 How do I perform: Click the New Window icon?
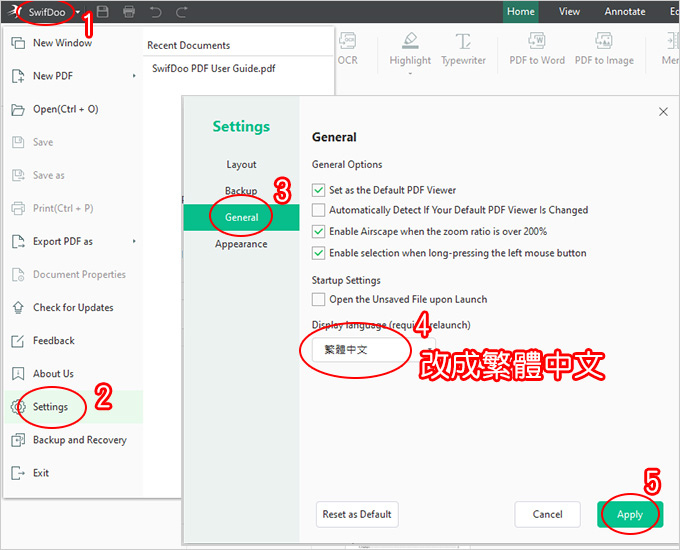(18, 43)
